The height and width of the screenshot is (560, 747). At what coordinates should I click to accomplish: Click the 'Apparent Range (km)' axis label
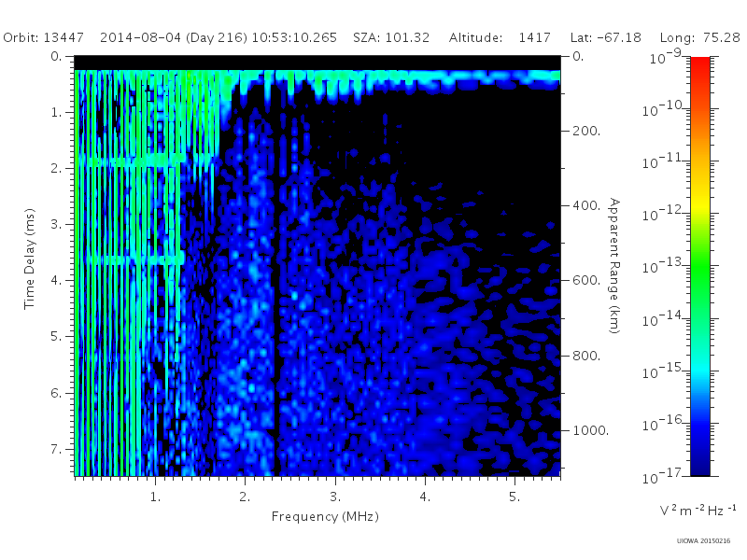point(614,266)
